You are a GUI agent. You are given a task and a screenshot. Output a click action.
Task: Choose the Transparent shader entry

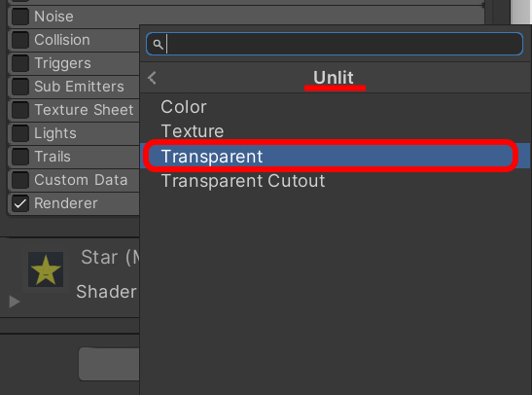click(x=331, y=156)
